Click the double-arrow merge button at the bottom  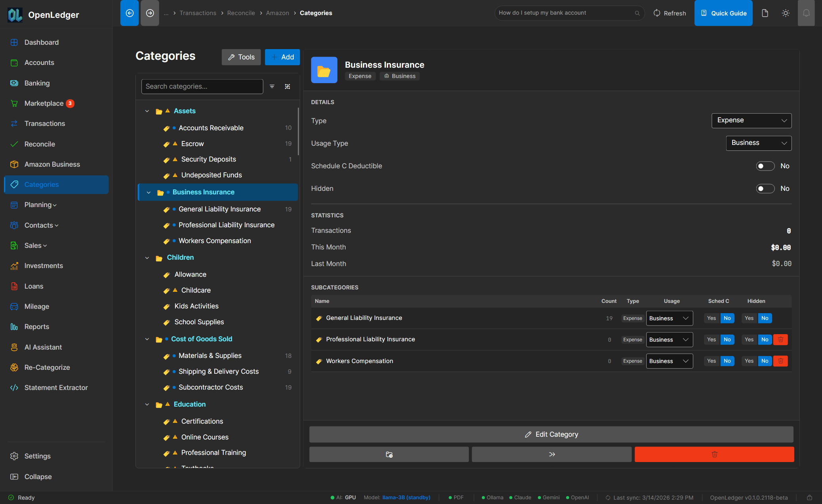coord(552,454)
